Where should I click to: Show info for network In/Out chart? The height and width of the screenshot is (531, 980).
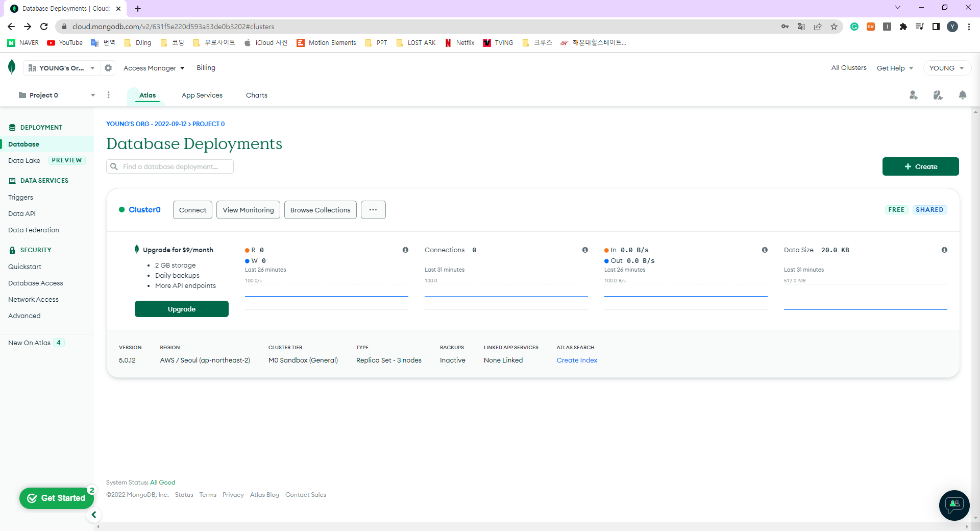pos(765,250)
